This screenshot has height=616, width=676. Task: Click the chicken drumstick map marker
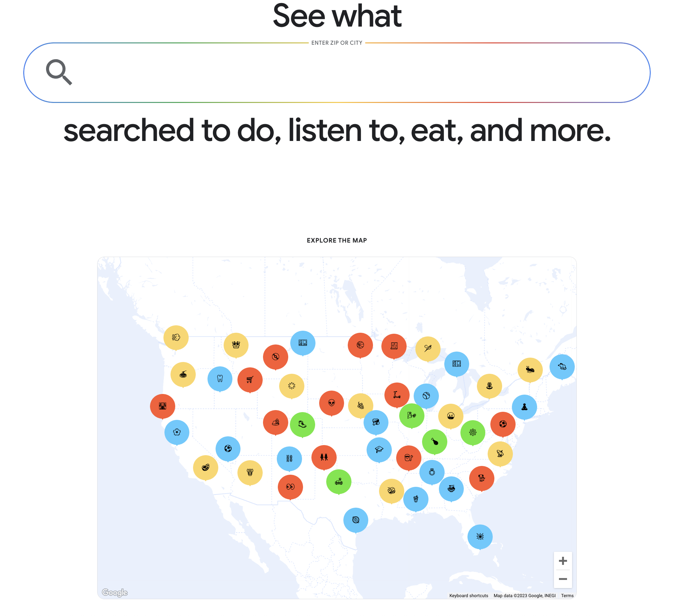(x=435, y=442)
